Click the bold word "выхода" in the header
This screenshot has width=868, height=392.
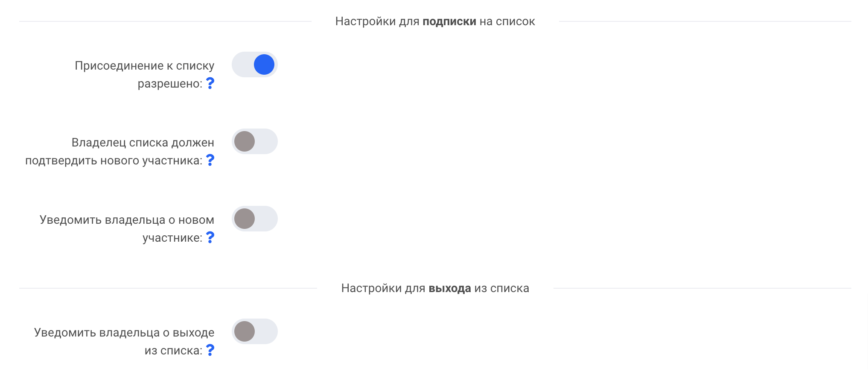(x=449, y=288)
